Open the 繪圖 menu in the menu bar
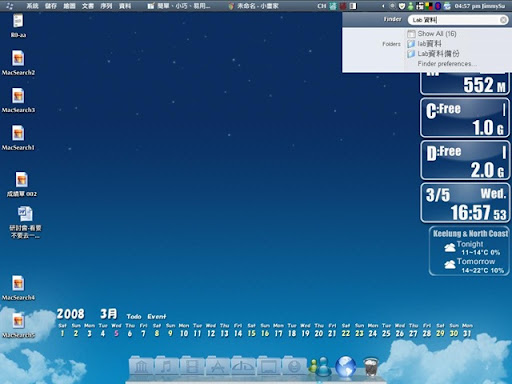512x384 pixels. (x=69, y=6)
